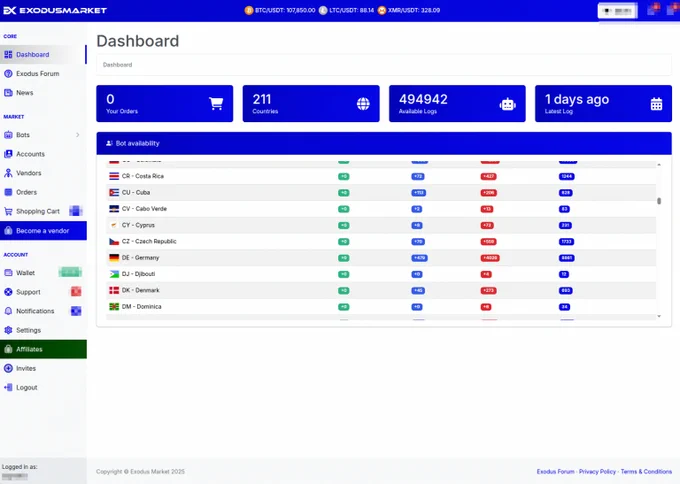The height and width of the screenshot is (484, 680).
Task: Click the Bot availability header icon
Action: (109, 143)
